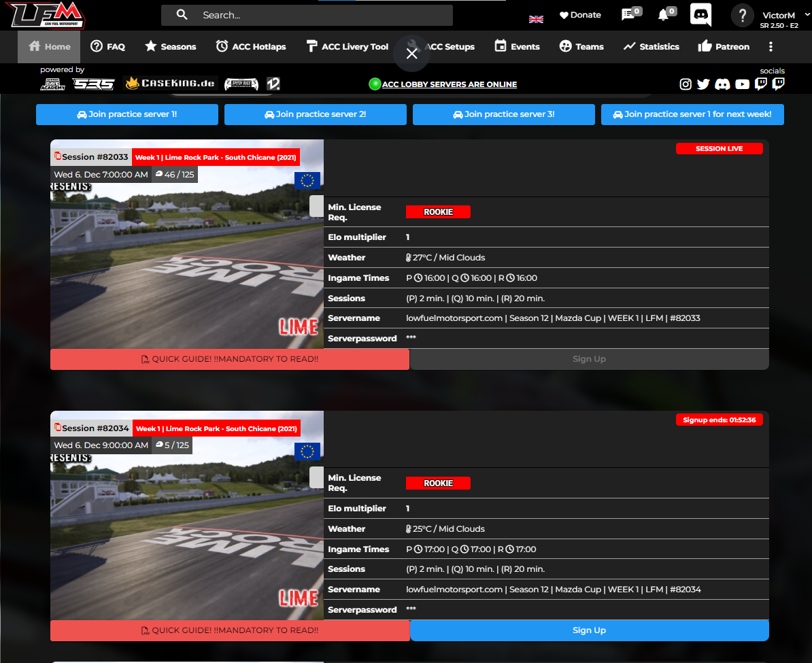Click the Session #82033 label

click(95, 157)
